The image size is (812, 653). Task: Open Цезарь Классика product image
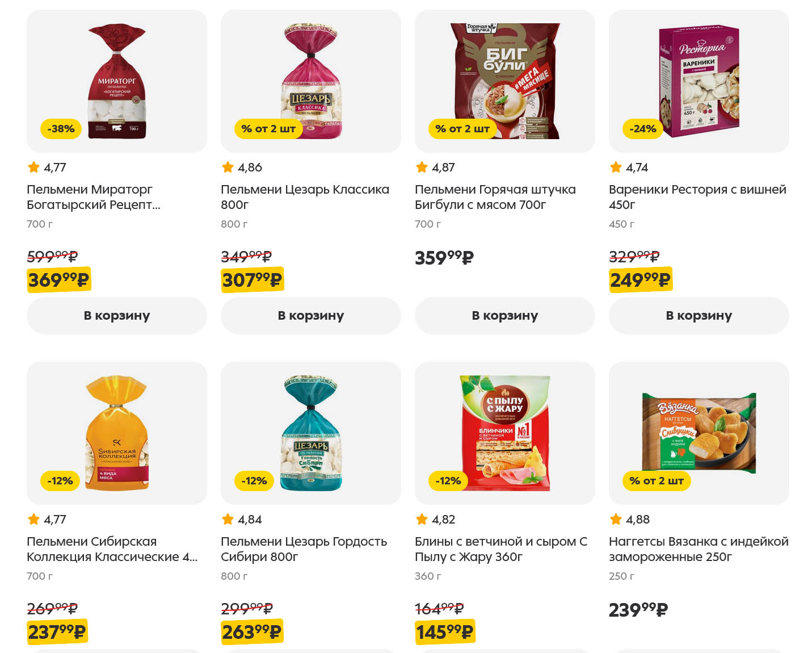coord(311,81)
